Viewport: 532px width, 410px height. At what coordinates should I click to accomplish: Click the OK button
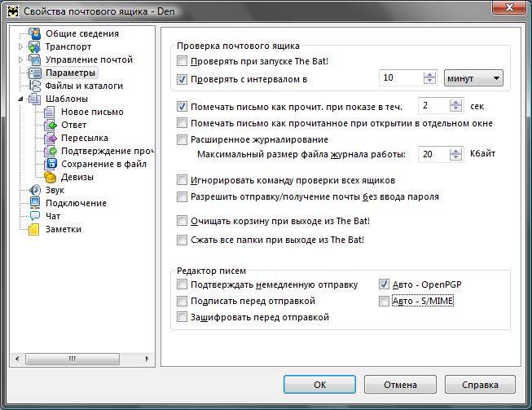click(319, 385)
